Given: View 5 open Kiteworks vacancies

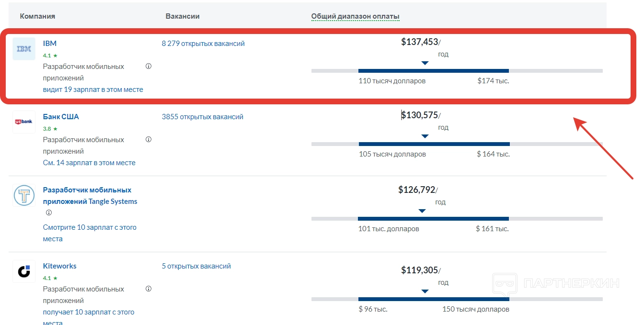Looking at the screenshot, I should coord(196,266).
